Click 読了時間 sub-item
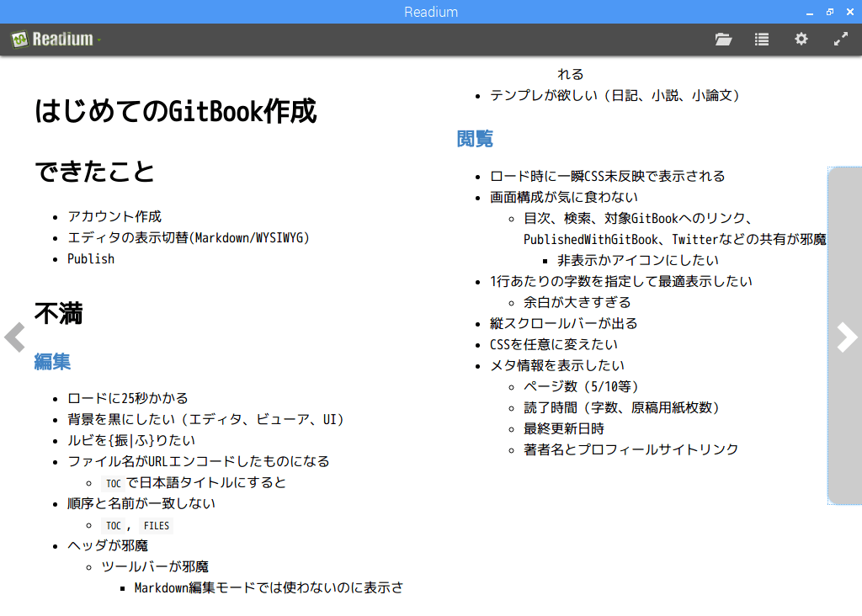This screenshot has width=862, height=616. (x=622, y=408)
